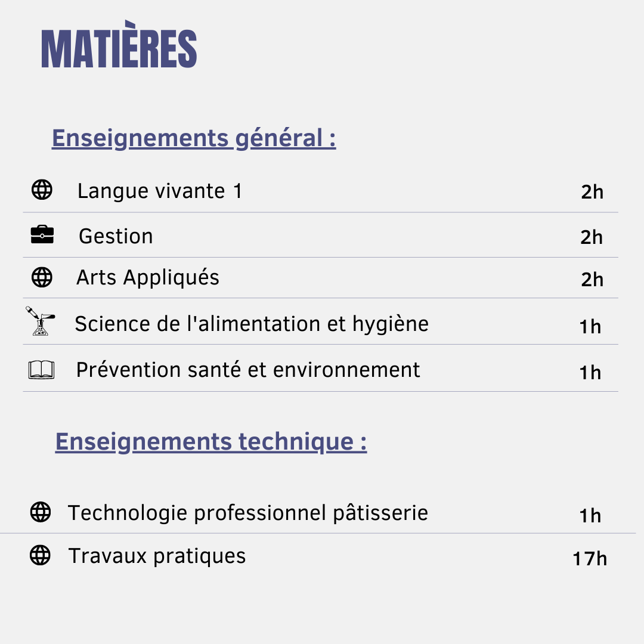Click Science de l'alimentation et hygiène text

click(x=252, y=324)
